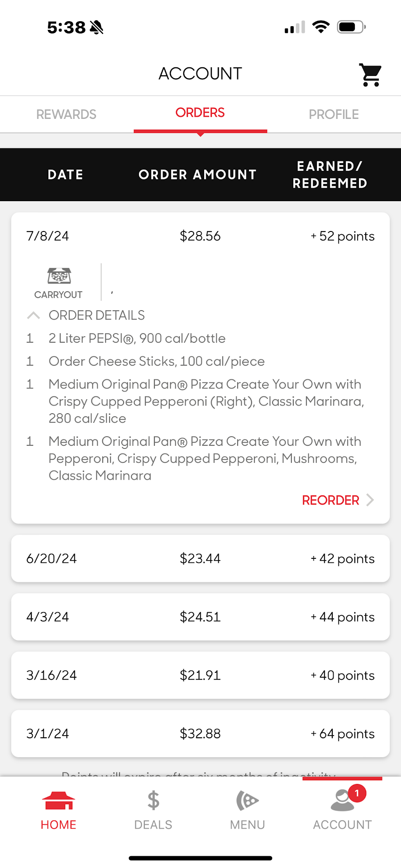The image size is (401, 868).
Task: Switch to the Profile tab
Action: (x=334, y=114)
